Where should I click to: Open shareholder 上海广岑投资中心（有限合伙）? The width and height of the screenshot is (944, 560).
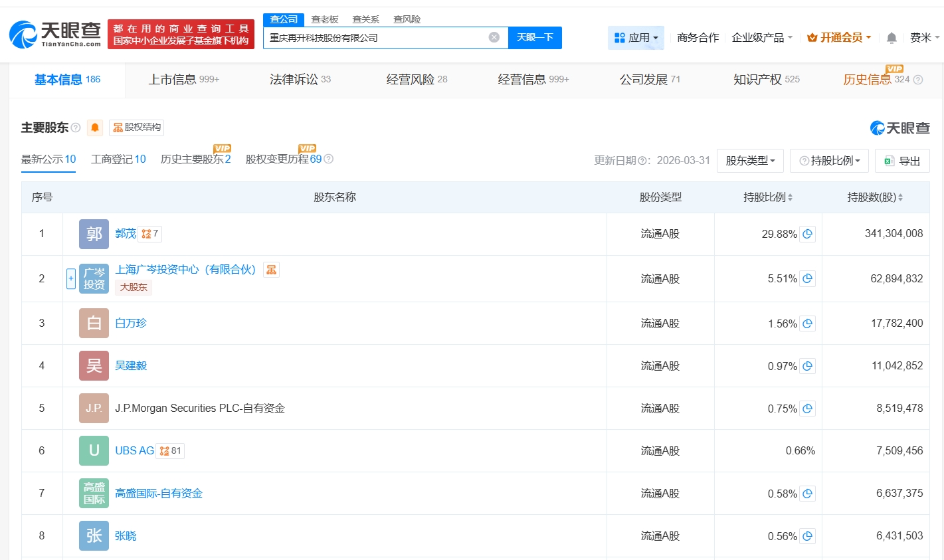(x=185, y=270)
